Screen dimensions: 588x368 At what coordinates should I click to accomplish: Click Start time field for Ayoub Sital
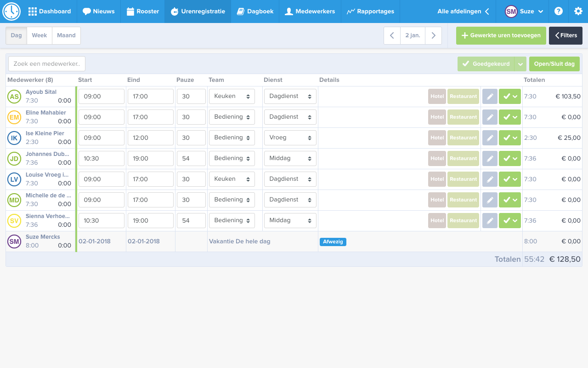pos(102,97)
